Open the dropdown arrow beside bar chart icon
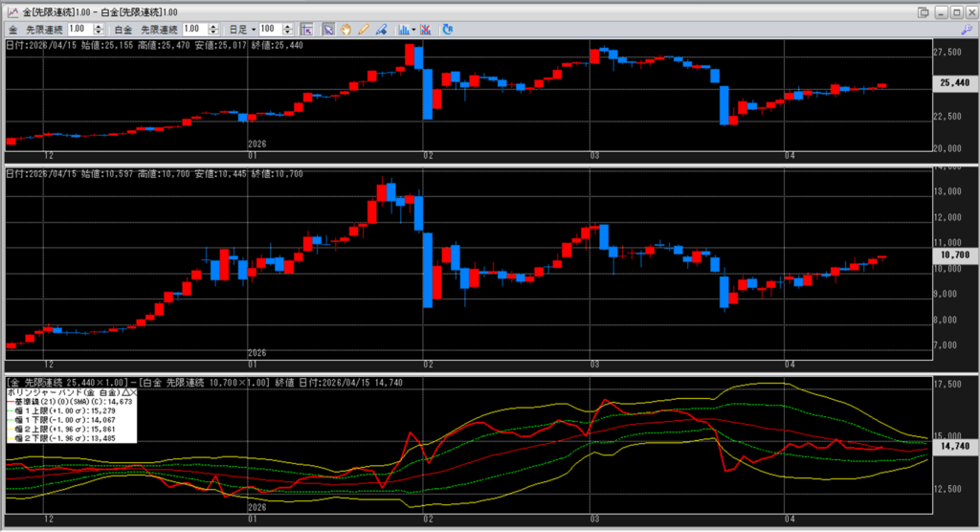This screenshot has height=532, width=980. pyautogui.click(x=413, y=30)
